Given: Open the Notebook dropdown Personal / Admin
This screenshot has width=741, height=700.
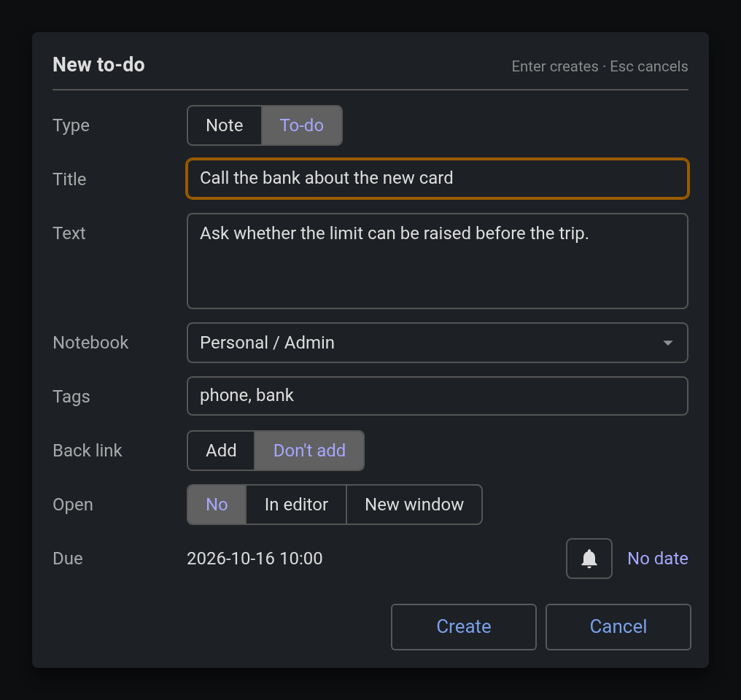Looking at the screenshot, I should (437, 343).
